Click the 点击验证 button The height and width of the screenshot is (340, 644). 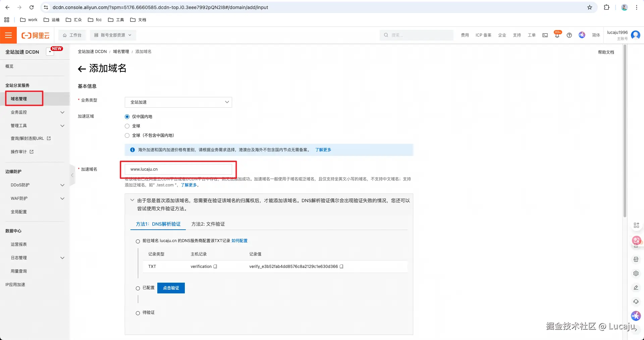(171, 288)
